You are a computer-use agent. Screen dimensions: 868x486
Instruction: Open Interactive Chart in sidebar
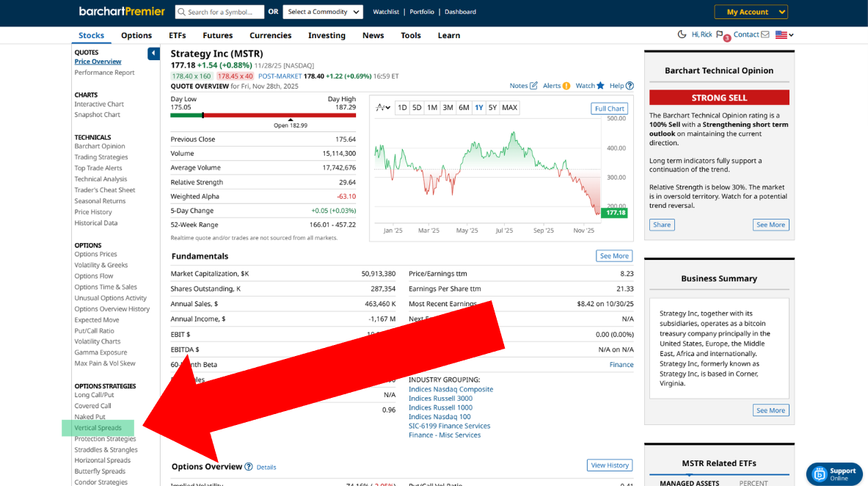pos(99,104)
